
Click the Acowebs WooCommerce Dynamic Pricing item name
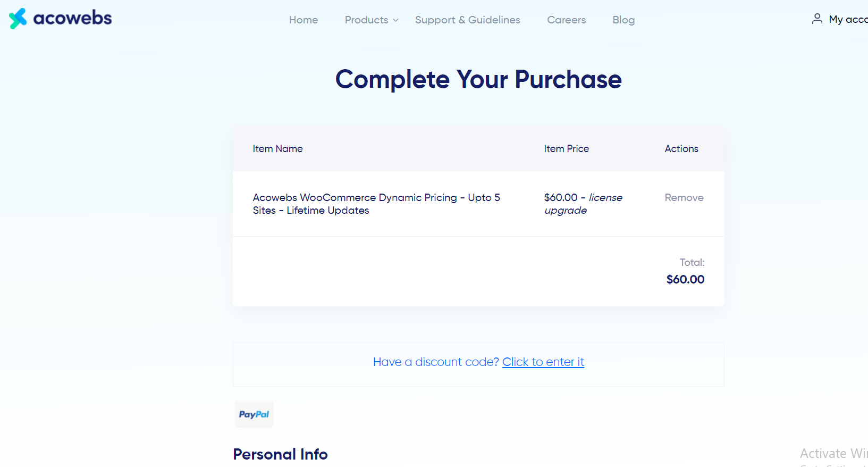point(376,204)
